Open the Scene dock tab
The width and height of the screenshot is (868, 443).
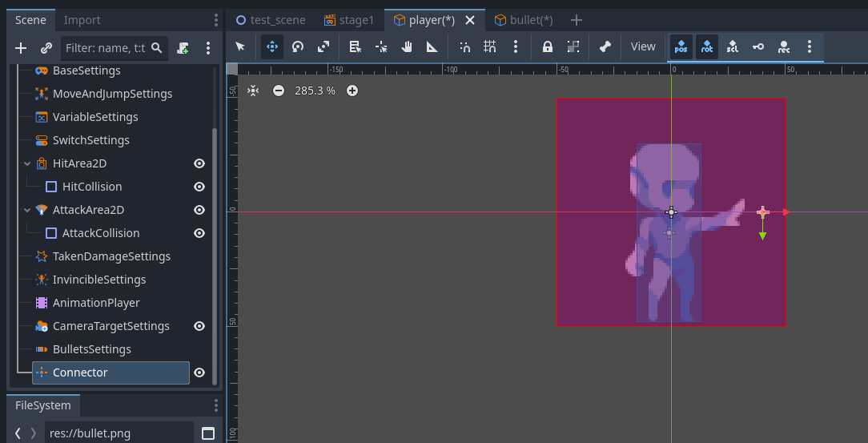pyautogui.click(x=31, y=20)
